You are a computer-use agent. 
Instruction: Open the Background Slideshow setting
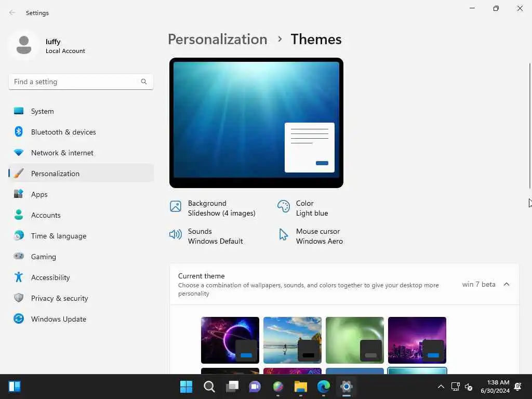(212, 208)
